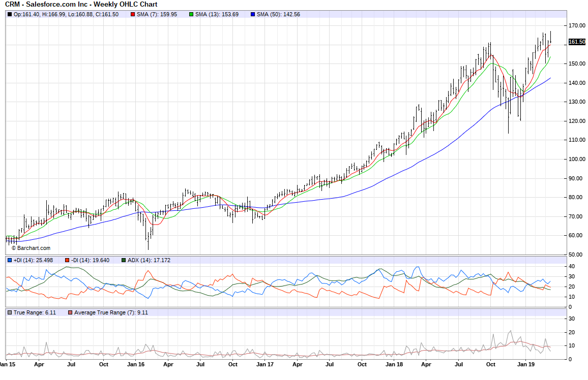Click the 170.00 price axis label
588x380 pixels.
tap(576, 25)
